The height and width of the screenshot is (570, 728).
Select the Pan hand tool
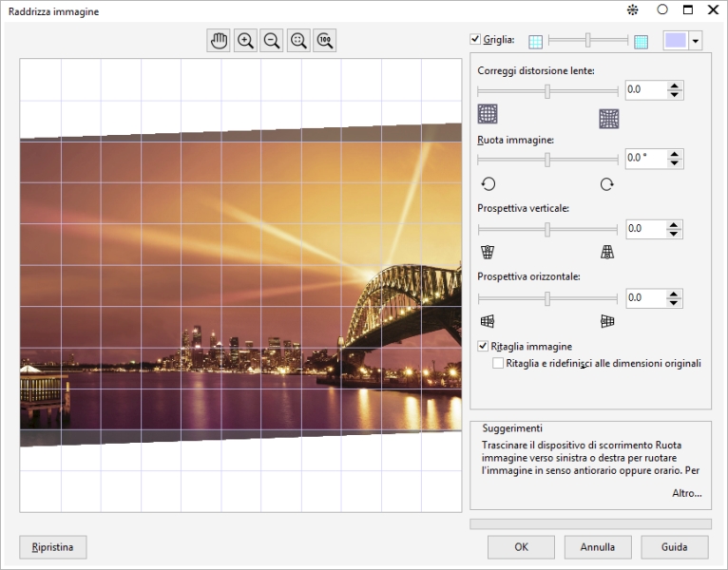(x=219, y=40)
